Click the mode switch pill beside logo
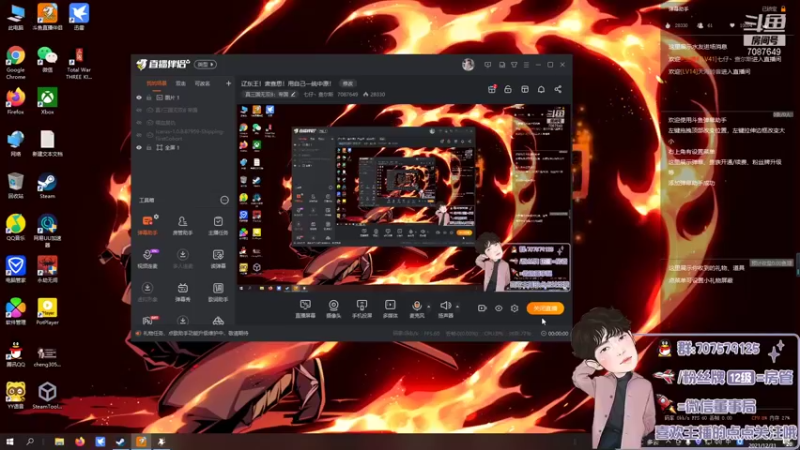This screenshot has width=800, height=450. 205,65
